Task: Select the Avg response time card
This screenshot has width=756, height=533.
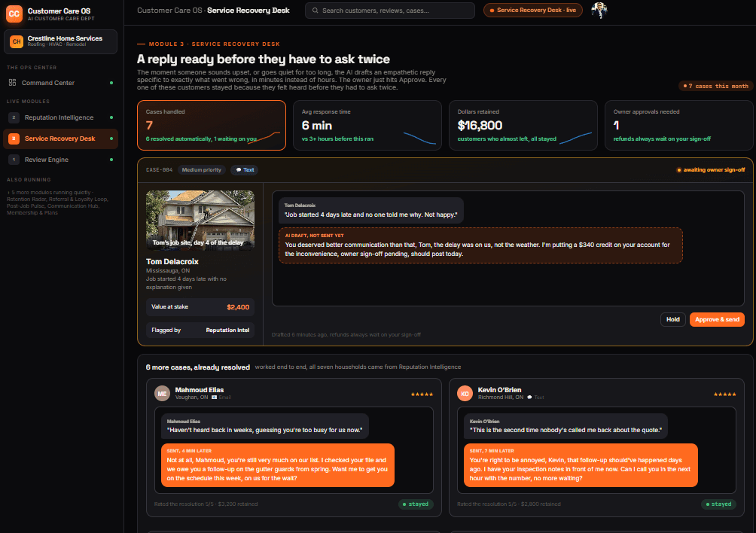Action: click(x=367, y=125)
